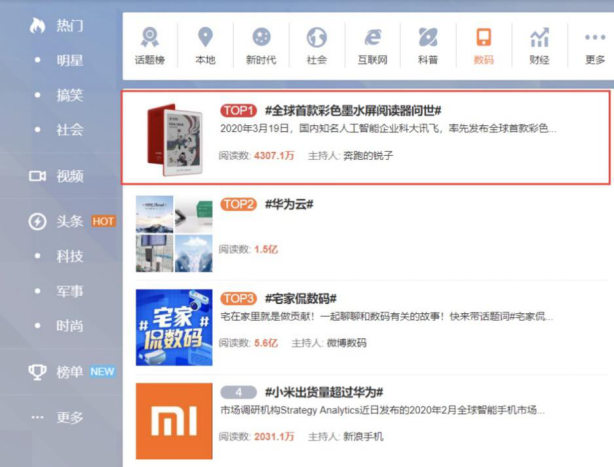Click the 头条 lightning icon
This screenshot has width=614, height=467.
[37, 222]
